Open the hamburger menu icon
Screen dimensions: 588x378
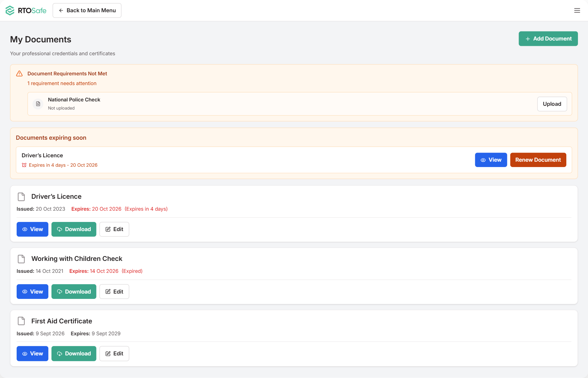point(577,10)
